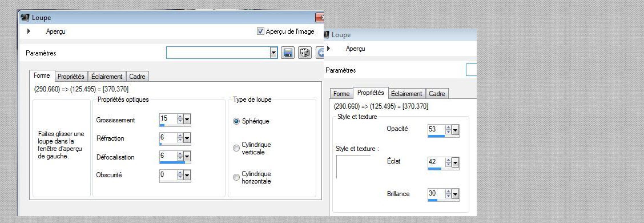Select the Sphérique loupe type

click(x=236, y=121)
